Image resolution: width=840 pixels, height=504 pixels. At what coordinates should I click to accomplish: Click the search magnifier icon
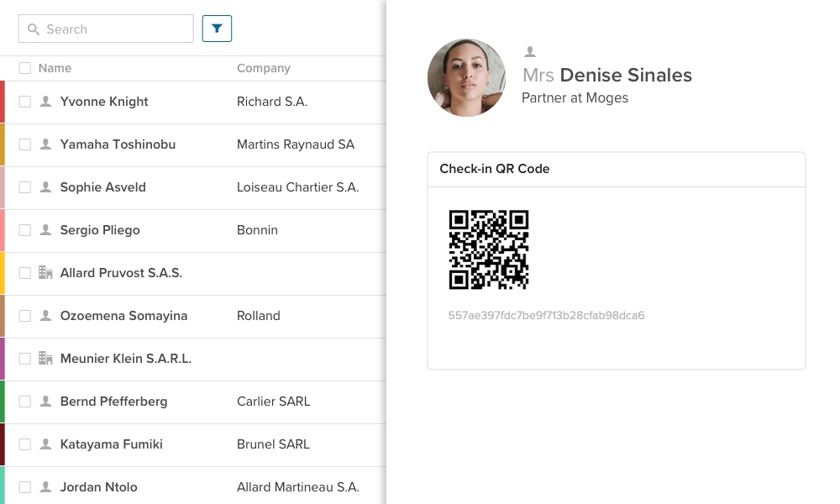pyautogui.click(x=34, y=29)
